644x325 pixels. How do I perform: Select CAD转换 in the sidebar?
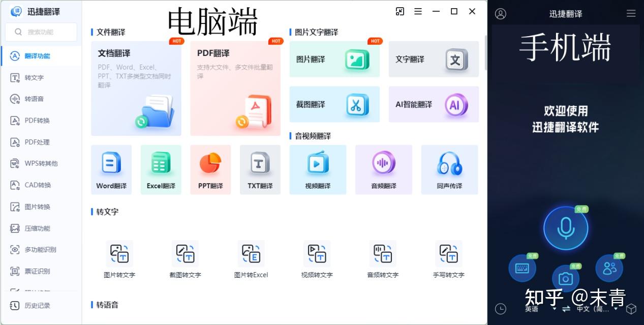41,185
